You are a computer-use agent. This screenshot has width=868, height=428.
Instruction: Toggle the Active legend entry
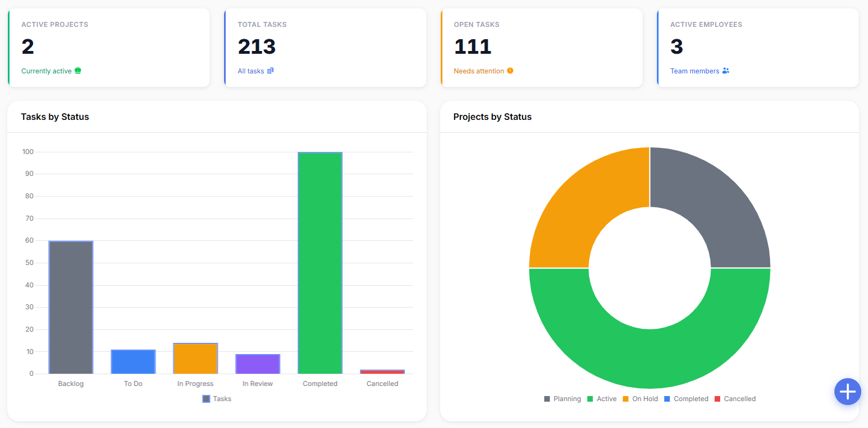click(x=601, y=399)
